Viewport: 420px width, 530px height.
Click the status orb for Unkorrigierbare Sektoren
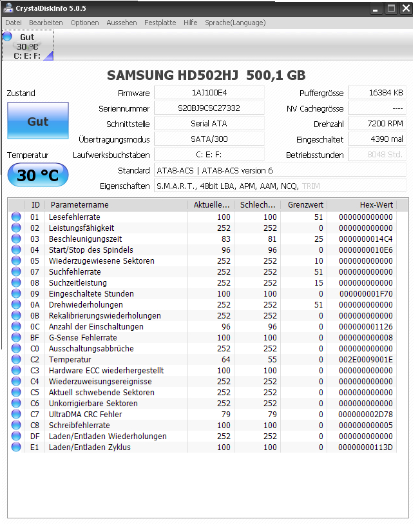(x=16, y=403)
